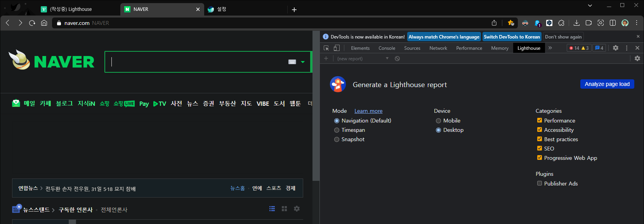Toggle the Performance category checkbox
The width and height of the screenshot is (644, 224).
tap(539, 120)
